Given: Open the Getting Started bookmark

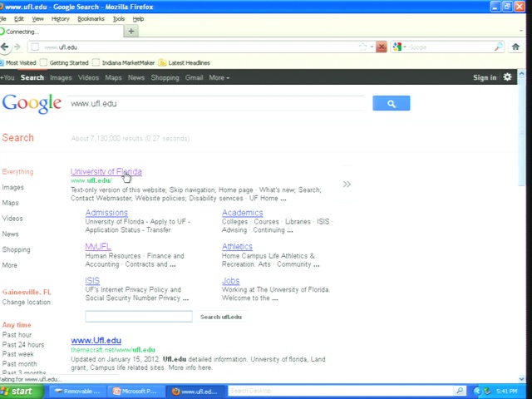Looking at the screenshot, I should [64, 63].
